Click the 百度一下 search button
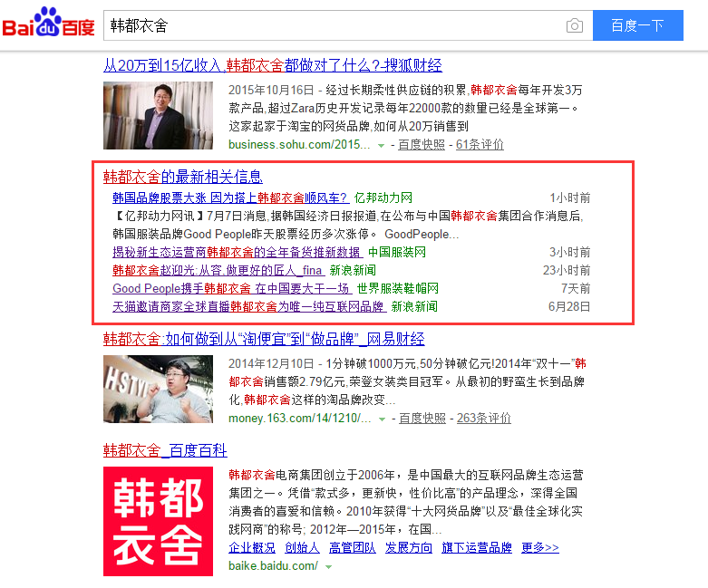Screen dimensions: 708x588 click(637, 25)
